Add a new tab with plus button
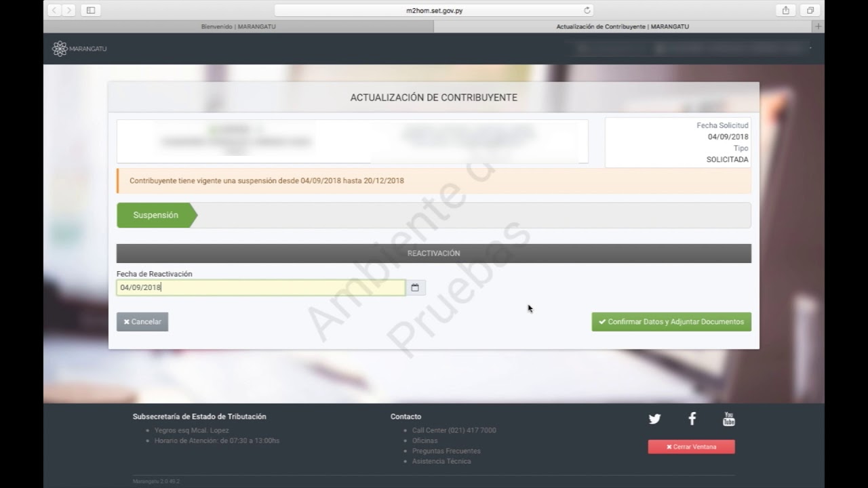The height and width of the screenshot is (488, 868). (x=818, y=26)
